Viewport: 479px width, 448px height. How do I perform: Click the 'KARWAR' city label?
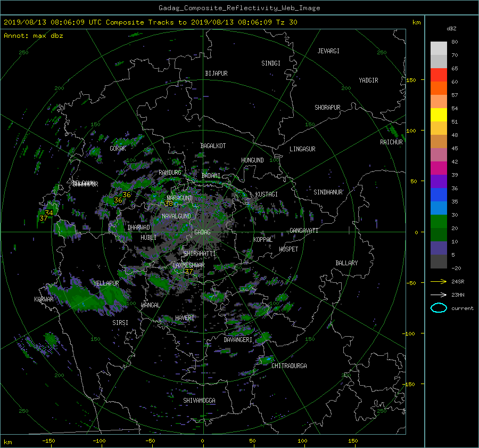(x=44, y=299)
